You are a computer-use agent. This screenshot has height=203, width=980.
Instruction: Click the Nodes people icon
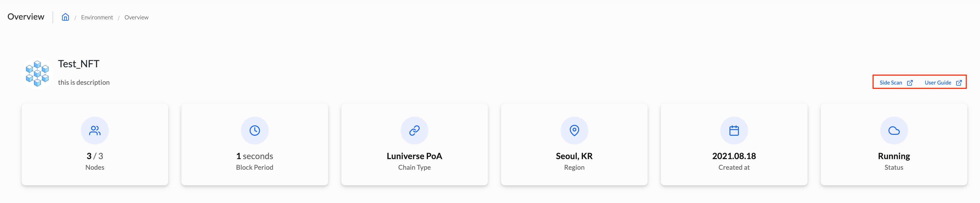95,131
